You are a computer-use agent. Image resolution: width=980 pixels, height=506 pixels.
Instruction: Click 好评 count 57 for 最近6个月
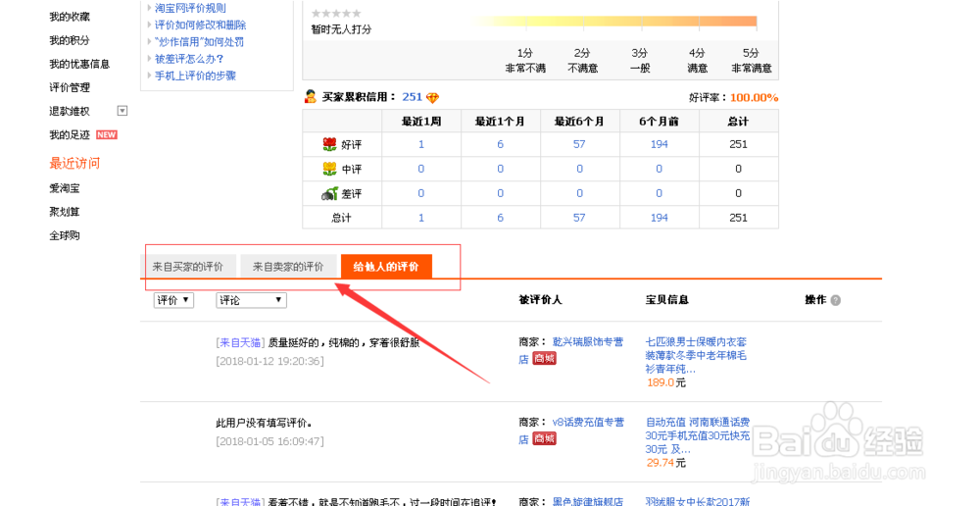tap(579, 144)
